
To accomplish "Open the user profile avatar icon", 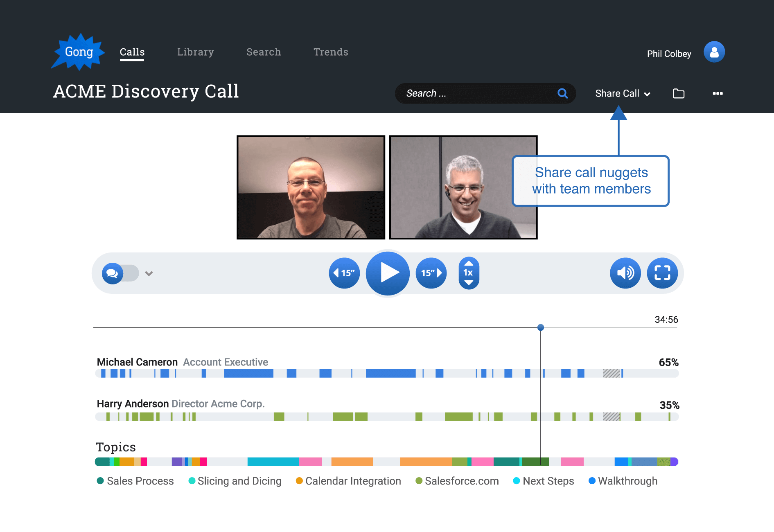I will [714, 52].
